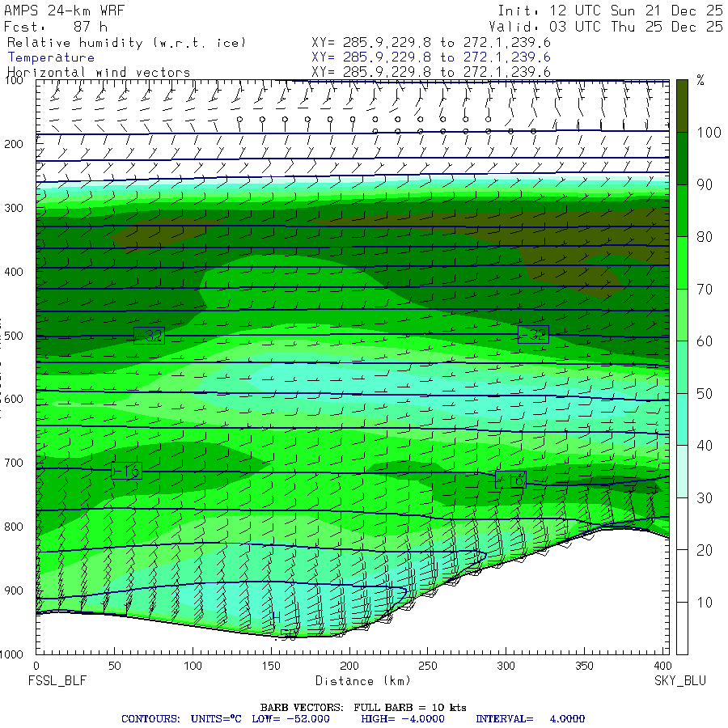728x728 pixels.
Task: Pick the light green swatch between 60 and 70
Action: 682,315
